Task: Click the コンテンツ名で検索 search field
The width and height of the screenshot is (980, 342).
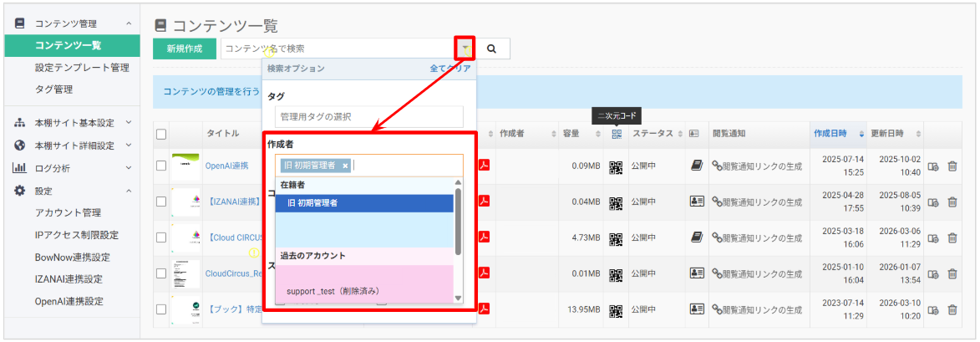Action: [x=338, y=48]
